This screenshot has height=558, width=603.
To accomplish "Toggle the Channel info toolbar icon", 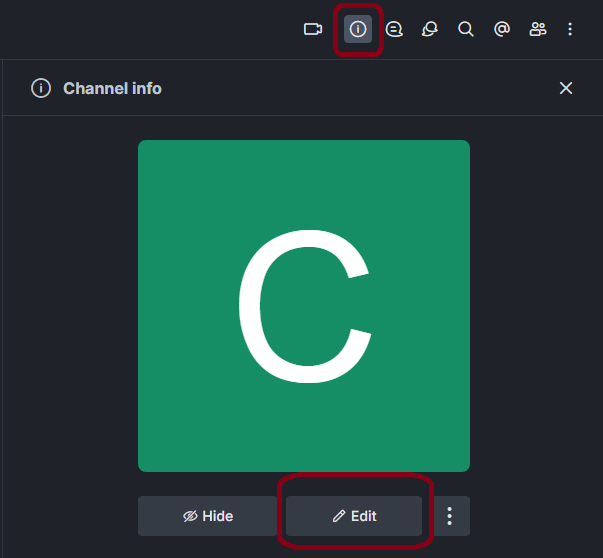I will tap(358, 29).
